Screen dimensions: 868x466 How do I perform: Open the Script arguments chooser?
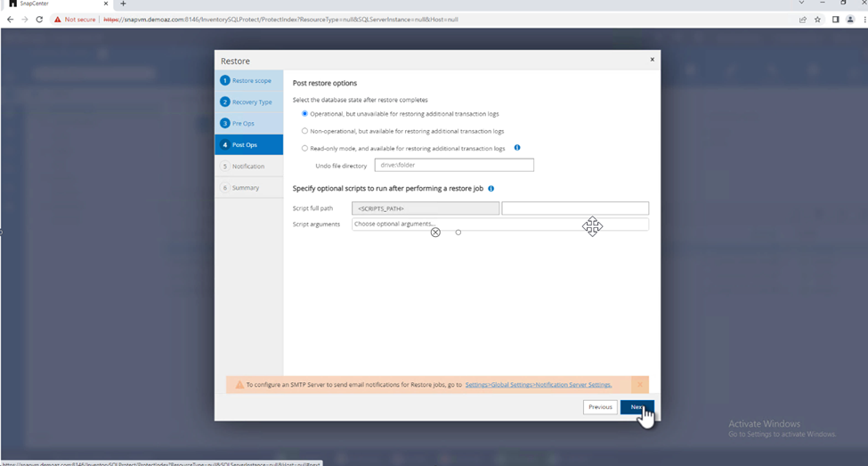pos(499,224)
